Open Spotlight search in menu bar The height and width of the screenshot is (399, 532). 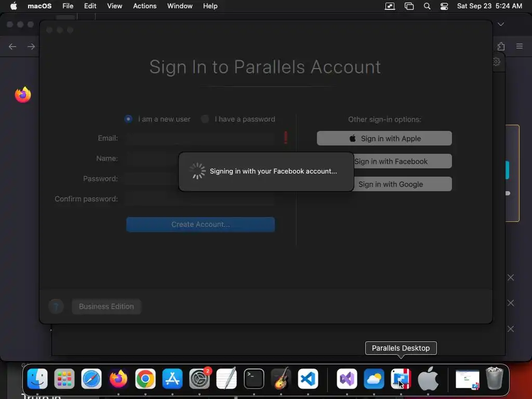[427, 6]
